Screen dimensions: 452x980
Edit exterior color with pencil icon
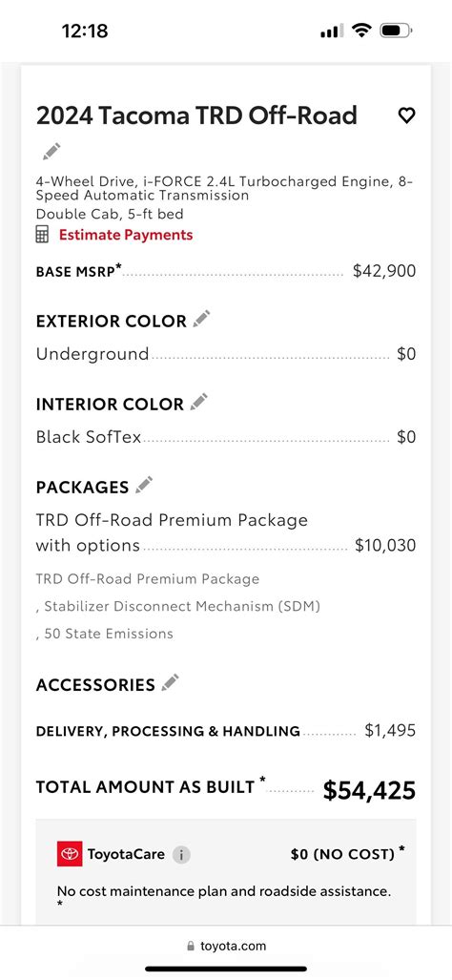(x=201, y=319)
